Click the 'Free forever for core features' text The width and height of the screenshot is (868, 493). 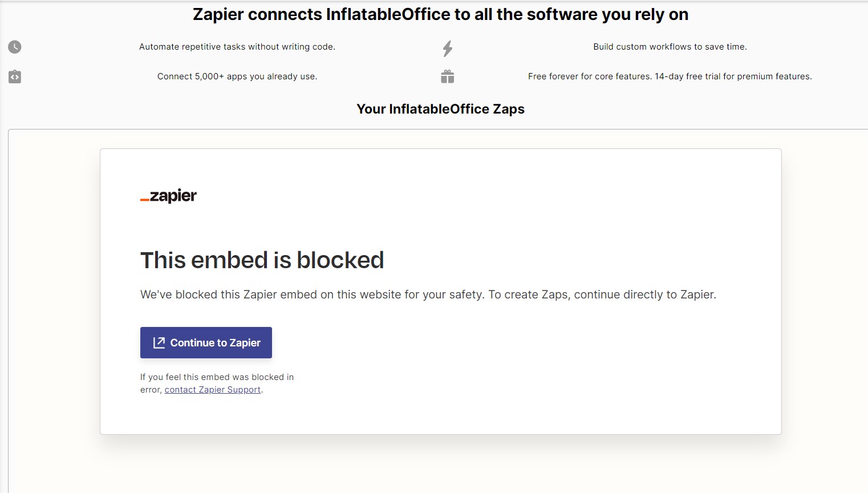coord(670,76)
